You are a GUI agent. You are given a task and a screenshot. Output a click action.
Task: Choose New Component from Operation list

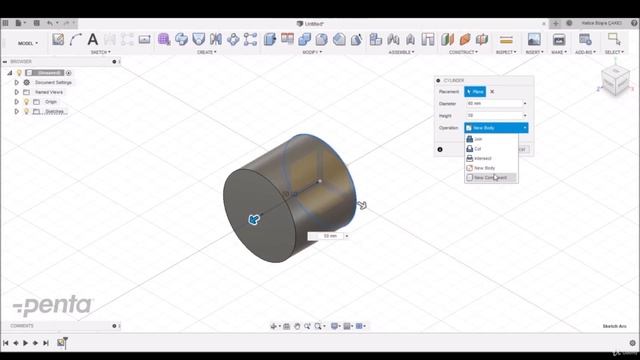(491, 178)
